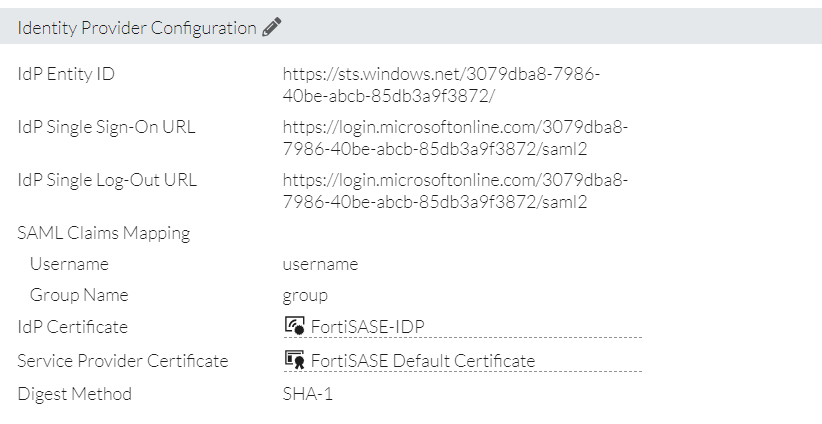The image size is (822, 424).
Task: Click the IdP Single Log-Out URL label
Action: [107, 180]
